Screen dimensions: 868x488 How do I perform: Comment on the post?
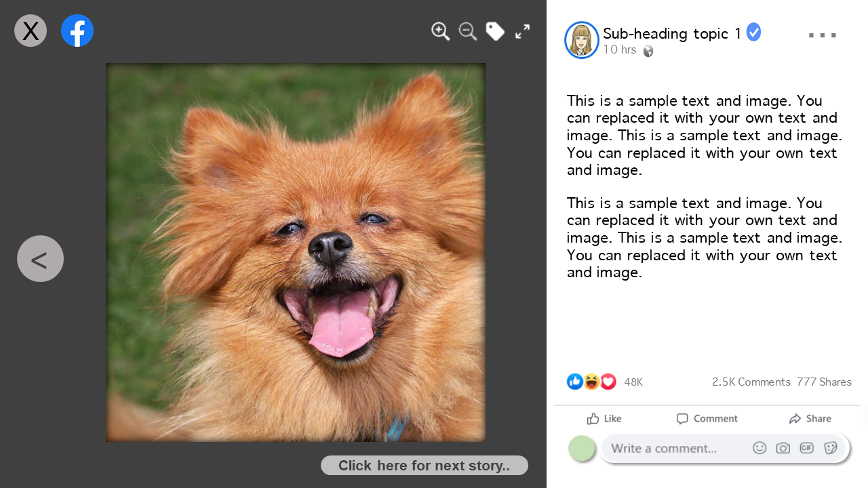(707, 419)
